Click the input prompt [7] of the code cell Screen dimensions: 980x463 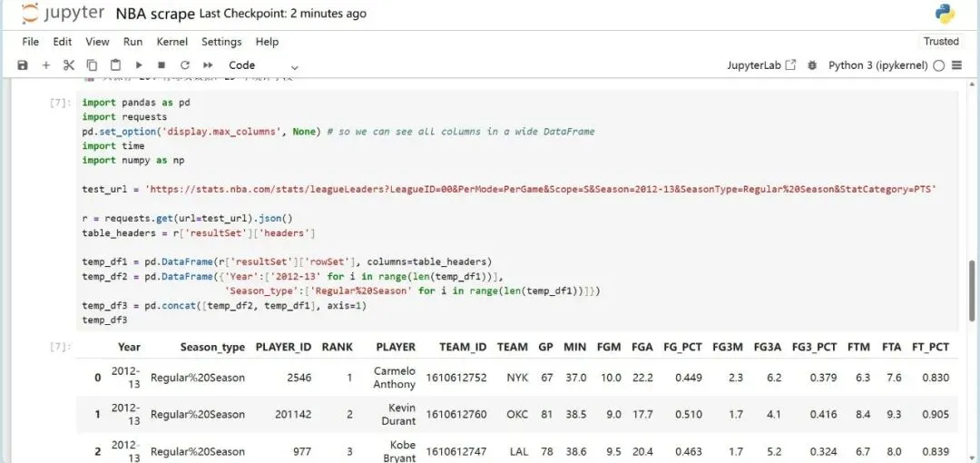[61, 103]
